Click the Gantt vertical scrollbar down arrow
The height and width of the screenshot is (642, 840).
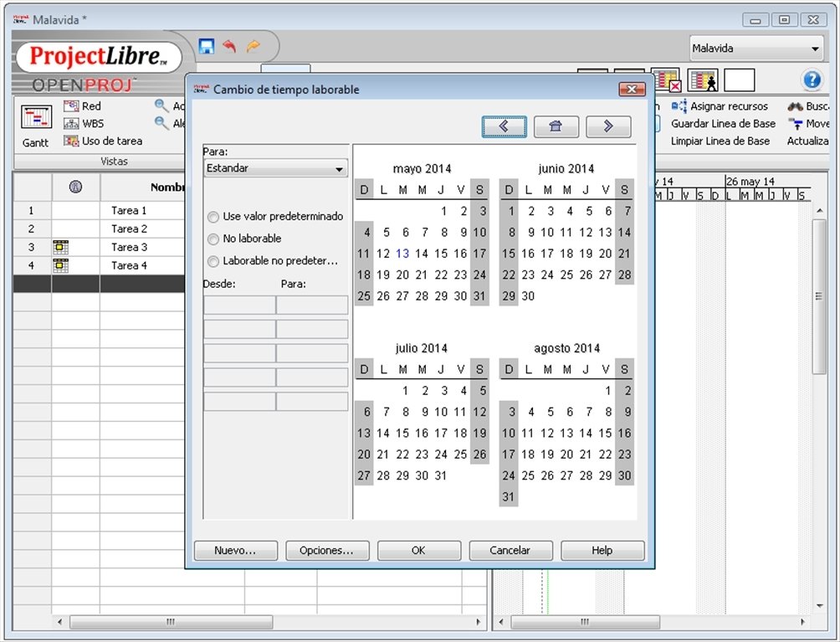pyautogui.click(x=820, y=606)
